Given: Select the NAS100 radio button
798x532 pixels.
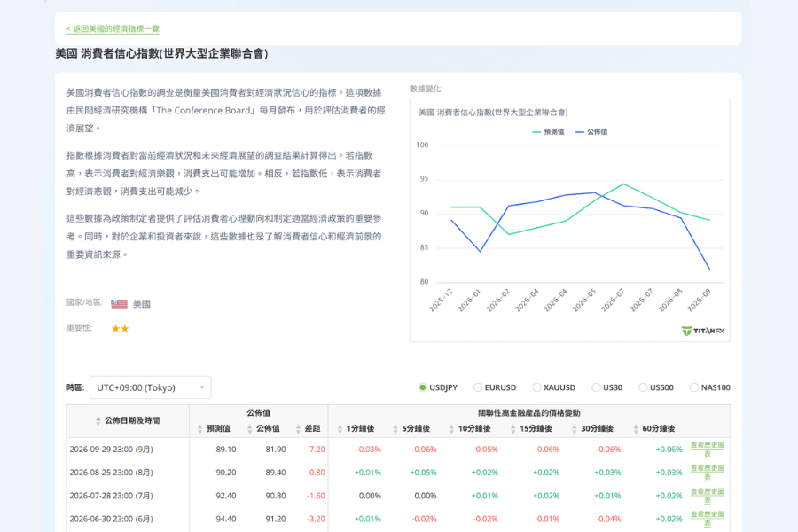Looking at the screenshot, I should (693, 387).
